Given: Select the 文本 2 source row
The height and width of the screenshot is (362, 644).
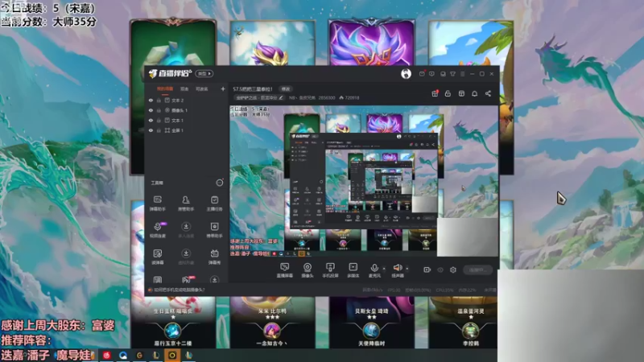Looking at the screenshot, I should pos(187,100).
